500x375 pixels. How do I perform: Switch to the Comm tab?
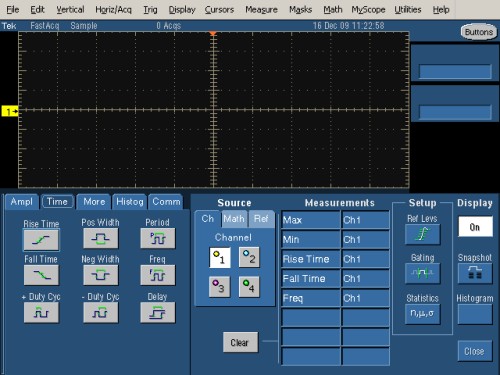click(x=166, y=202)
